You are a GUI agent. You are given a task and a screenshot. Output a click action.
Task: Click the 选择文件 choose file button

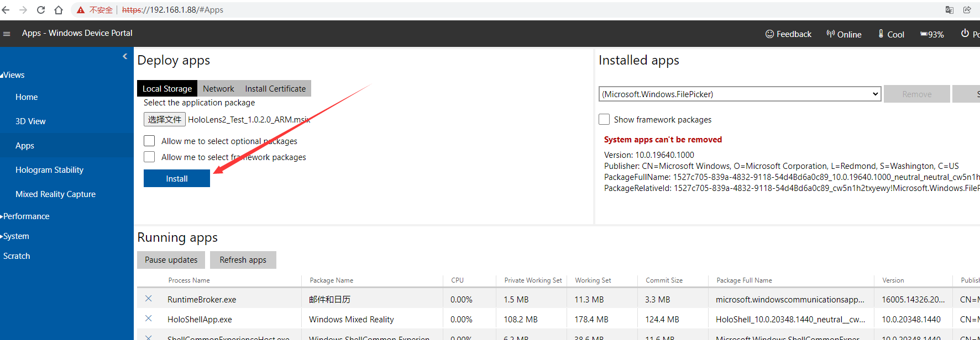coord(164,119)
